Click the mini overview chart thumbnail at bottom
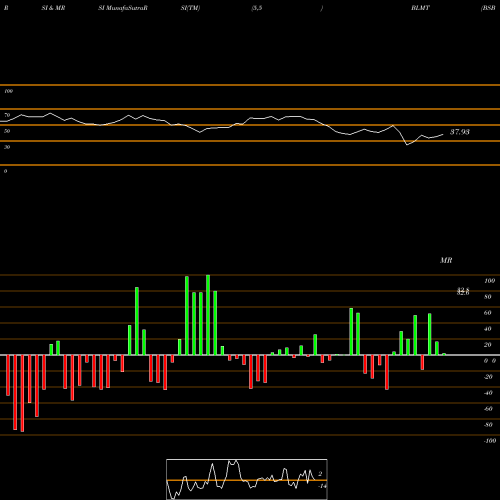The image size is (500, 500). [x=247, y=479]
